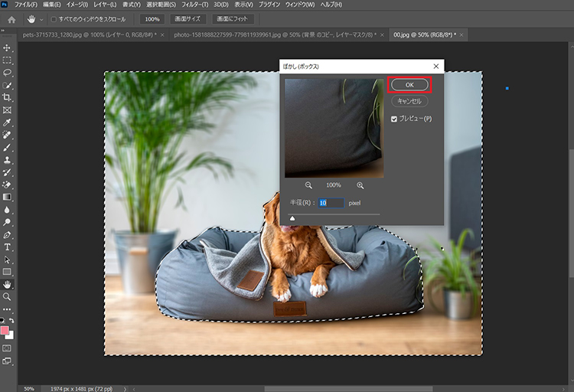The height and width of the screenshot is (392, 574).
Task: Select the Lasso tool
Action: coord(7,73)
